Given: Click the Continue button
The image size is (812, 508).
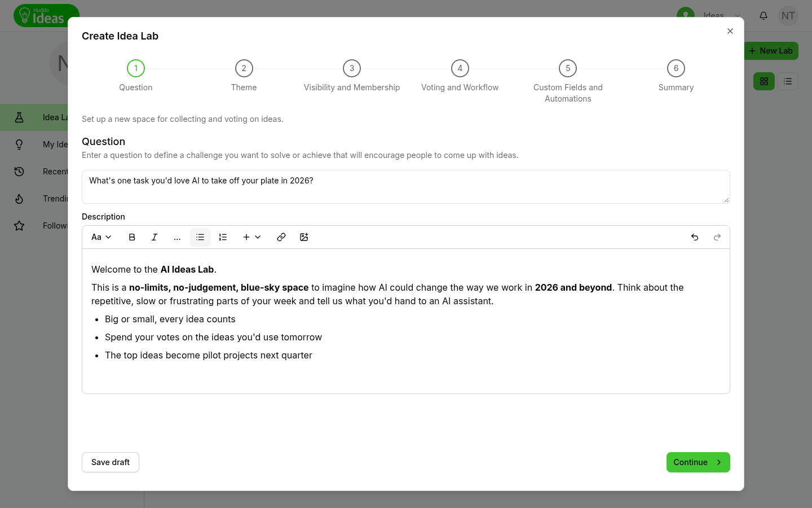Looking at the screenshot, I should point(698,462).
